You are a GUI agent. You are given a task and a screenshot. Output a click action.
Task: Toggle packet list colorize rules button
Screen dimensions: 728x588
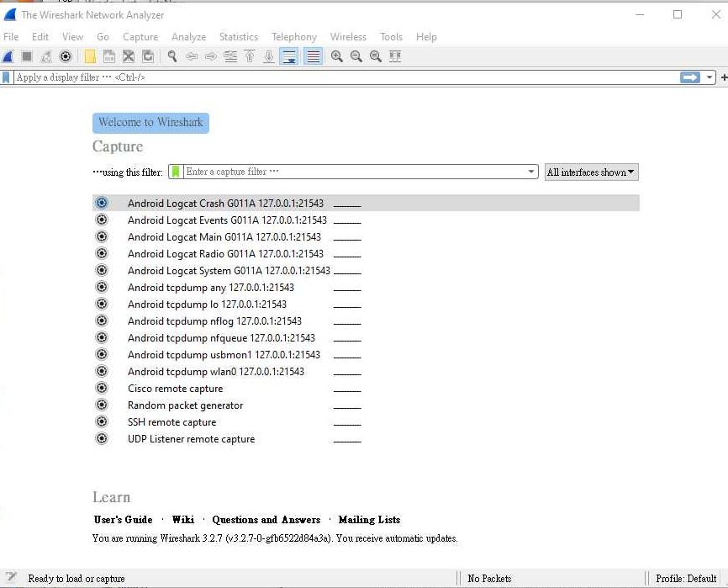(x=314, y=56)
